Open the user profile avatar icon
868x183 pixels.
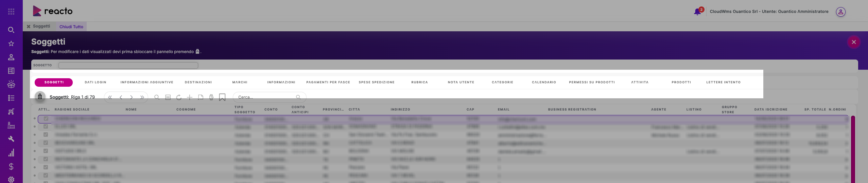840,12
